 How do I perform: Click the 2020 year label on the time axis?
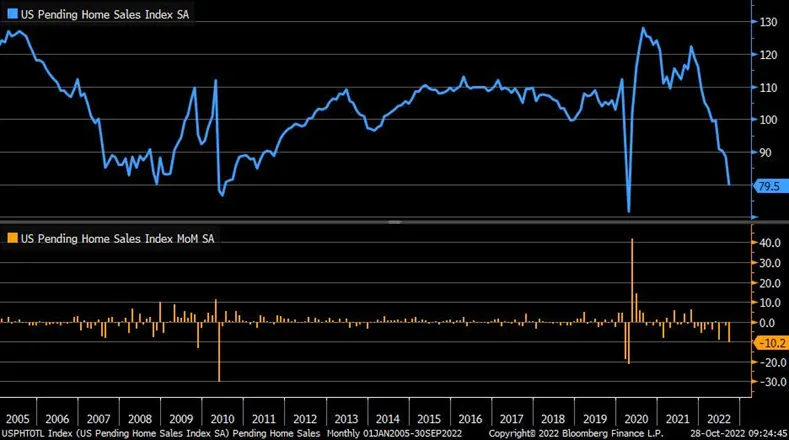point(636,419)
